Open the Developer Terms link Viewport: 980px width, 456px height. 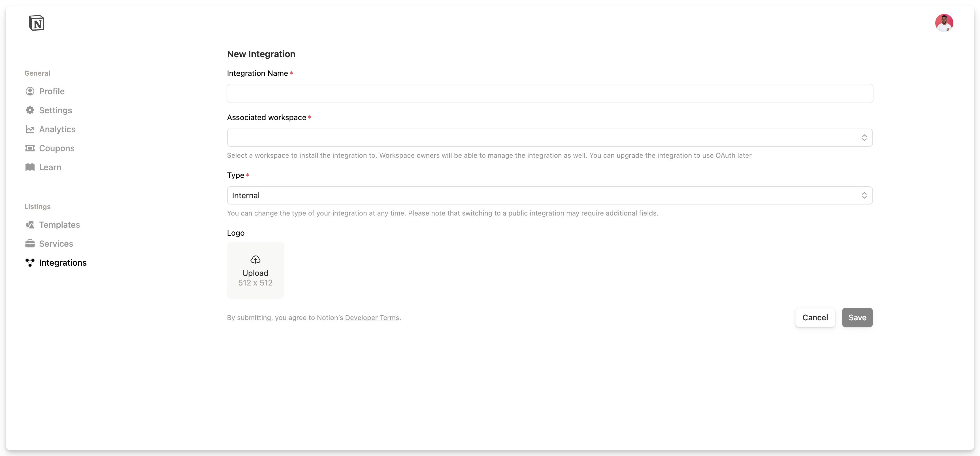[x=372, y=318]
